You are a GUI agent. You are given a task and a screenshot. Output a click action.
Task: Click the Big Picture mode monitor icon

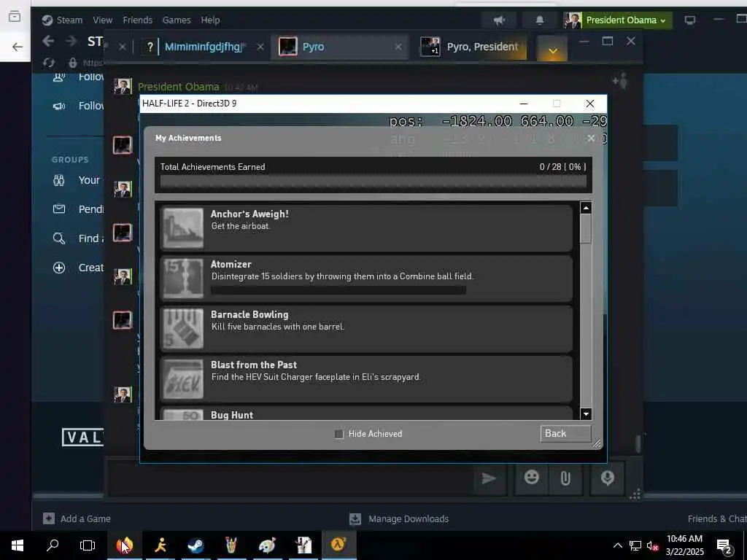(690, 20)
